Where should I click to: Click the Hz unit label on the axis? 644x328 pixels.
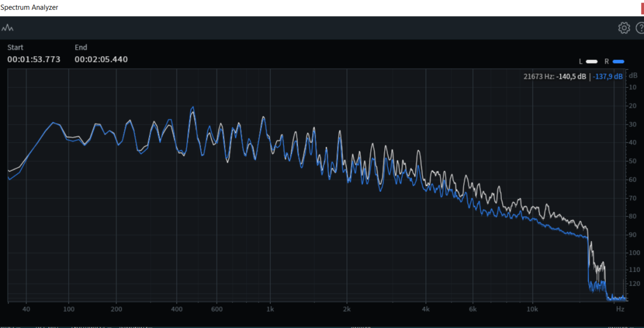click(x=620, y=309)
